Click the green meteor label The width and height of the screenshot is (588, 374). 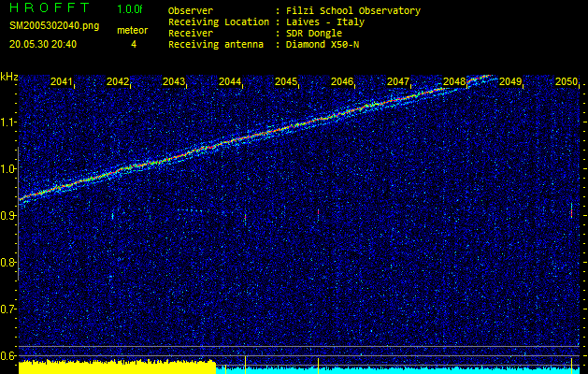pos(133,31)
